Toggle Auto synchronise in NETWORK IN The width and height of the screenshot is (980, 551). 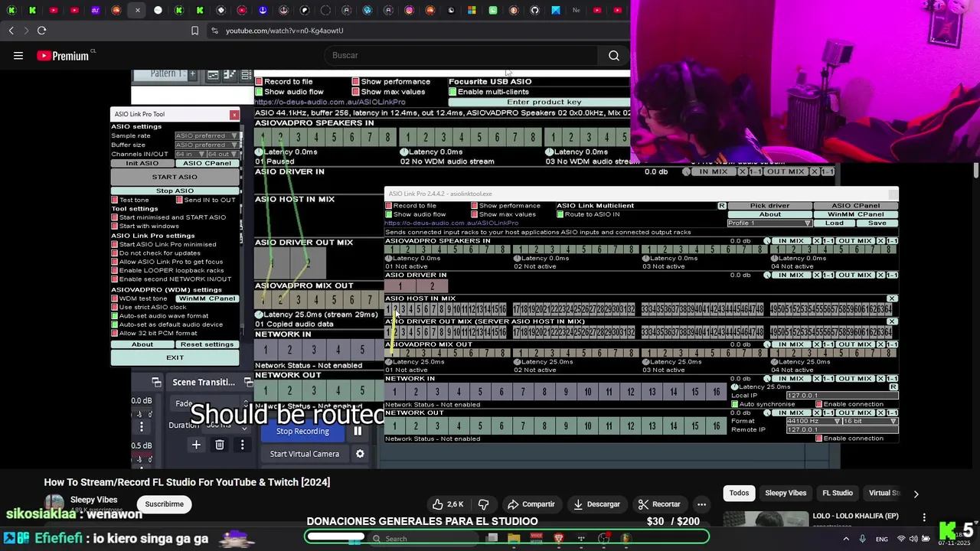point(735,404)
